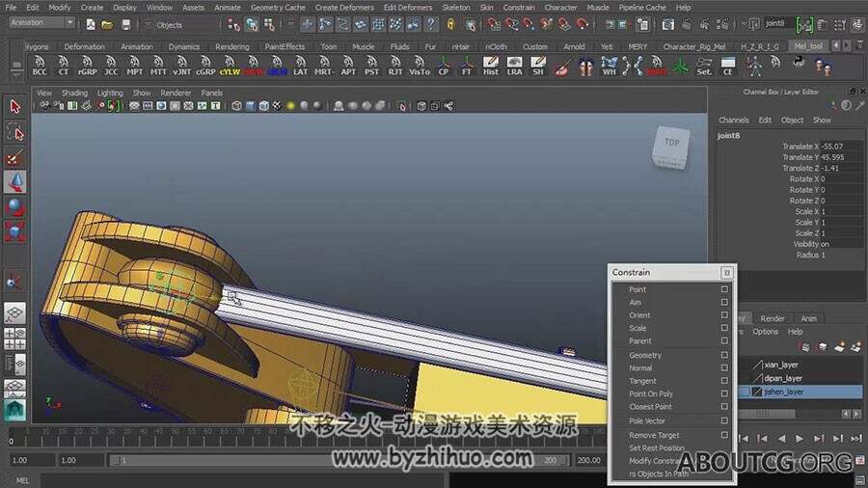
Task: Open Geometry constraint option box
Action: (724, 355)
